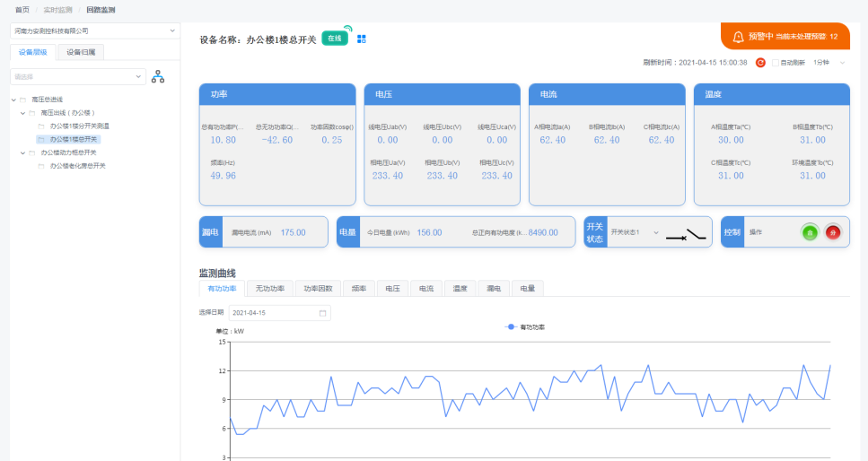This screenshot has width=868, height=461.
Task: Select the 电压 curve tab
Action: tap(392, 288)
